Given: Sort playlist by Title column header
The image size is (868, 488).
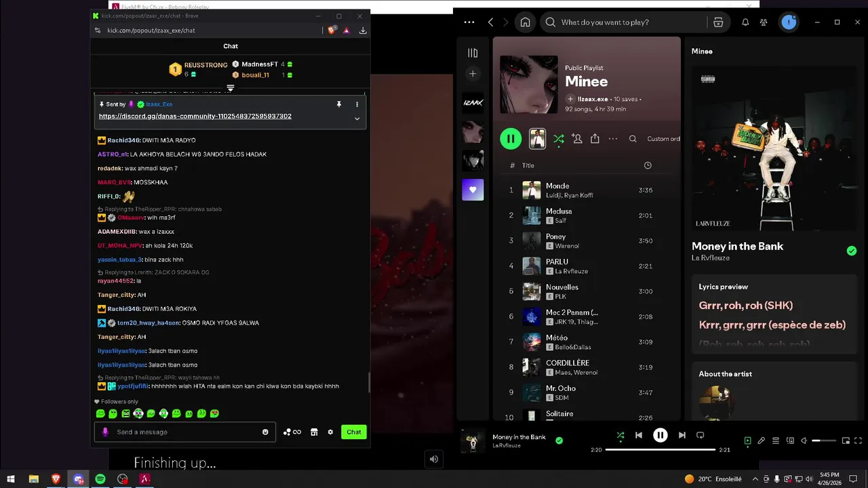Looking at the screenshot, I should (528, 165).
